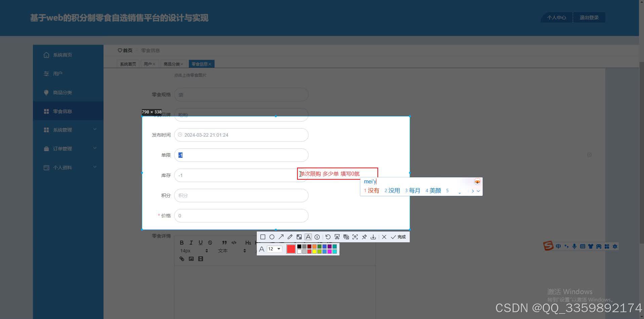Click the text recognition icon
644x319 pixels.
tap(355, 237)
